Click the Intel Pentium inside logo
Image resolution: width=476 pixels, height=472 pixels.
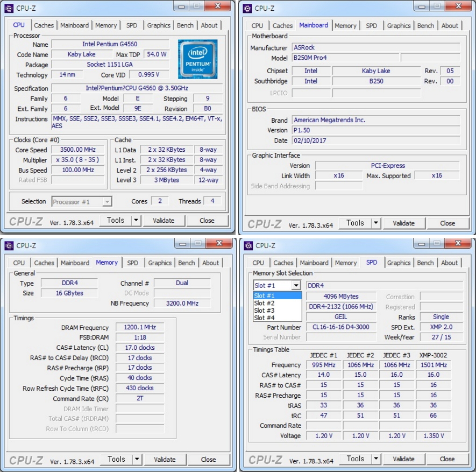click(197, 59)
